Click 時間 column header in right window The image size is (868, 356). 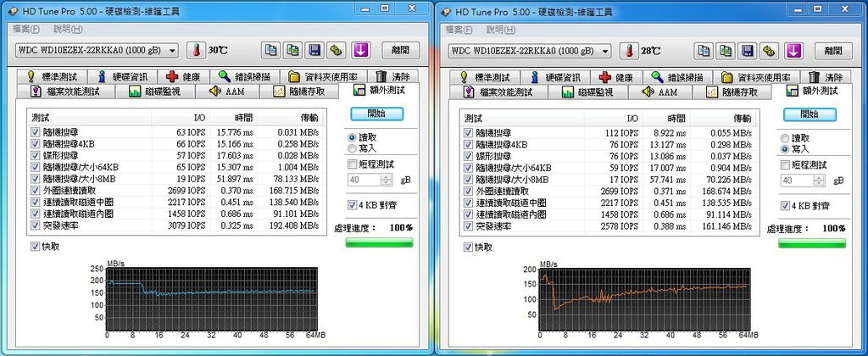[666, 118]
